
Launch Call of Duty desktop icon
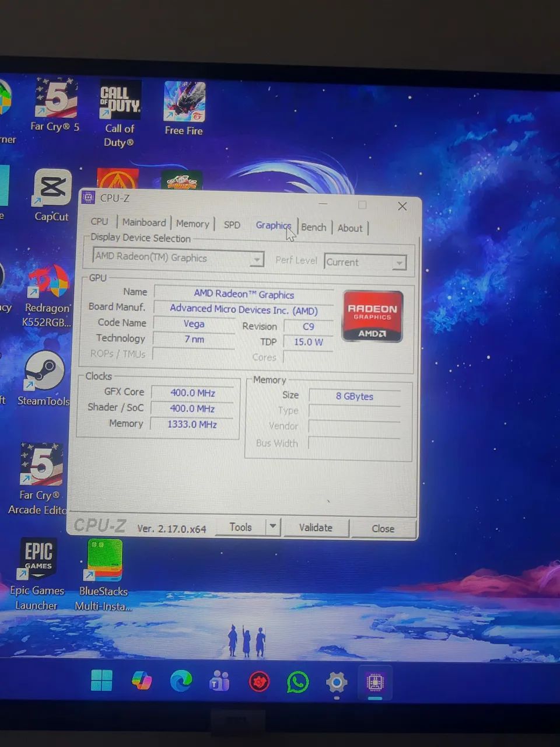point(120,100)
